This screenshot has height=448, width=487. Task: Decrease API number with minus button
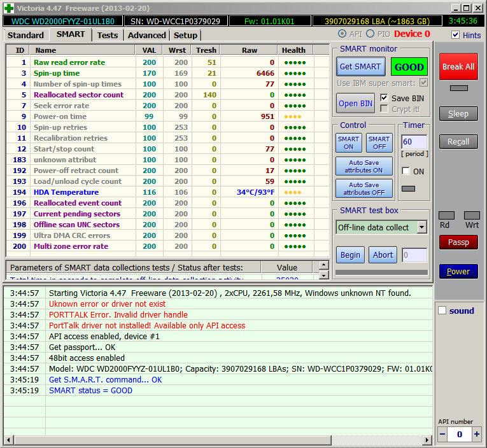(x=442, y=435)
